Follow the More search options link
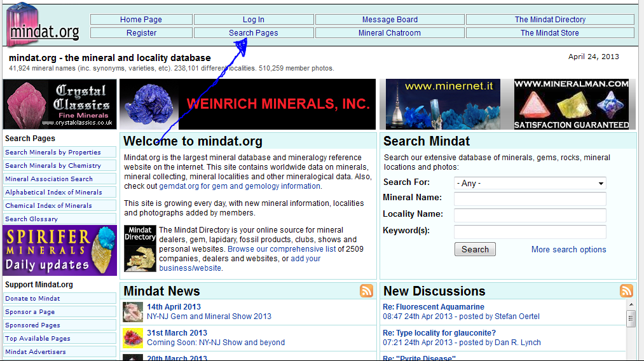The image size is (644, 361). pyautogui.click(x=568, y=250)
